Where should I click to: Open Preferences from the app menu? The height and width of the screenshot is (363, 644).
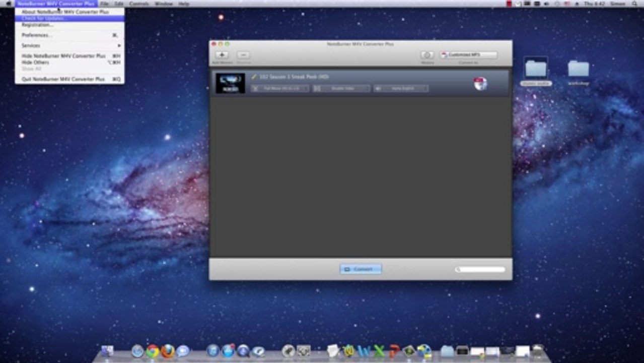(69, 35)
